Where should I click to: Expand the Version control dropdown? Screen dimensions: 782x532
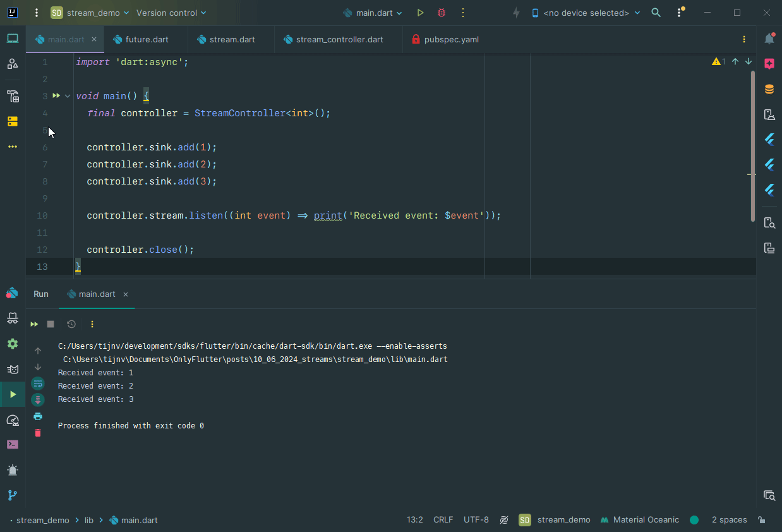pyautogui.click(x=169, y=12)
